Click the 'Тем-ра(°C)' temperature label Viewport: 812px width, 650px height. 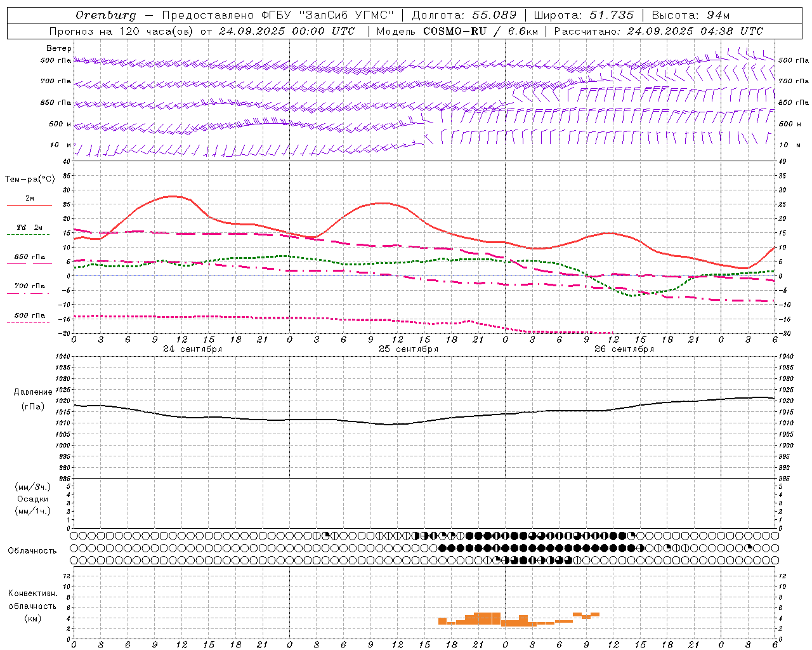pos(30,180)
